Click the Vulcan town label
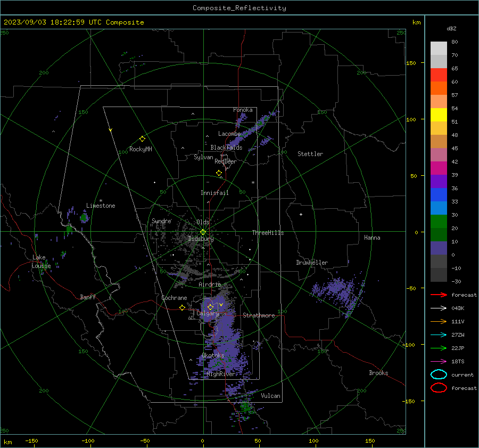This screenshot has width=479, height=448. coord(271,396)
